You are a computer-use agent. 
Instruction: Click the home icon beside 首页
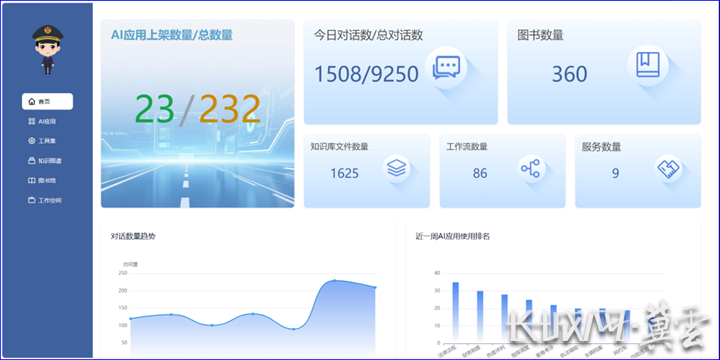(32, 101)
